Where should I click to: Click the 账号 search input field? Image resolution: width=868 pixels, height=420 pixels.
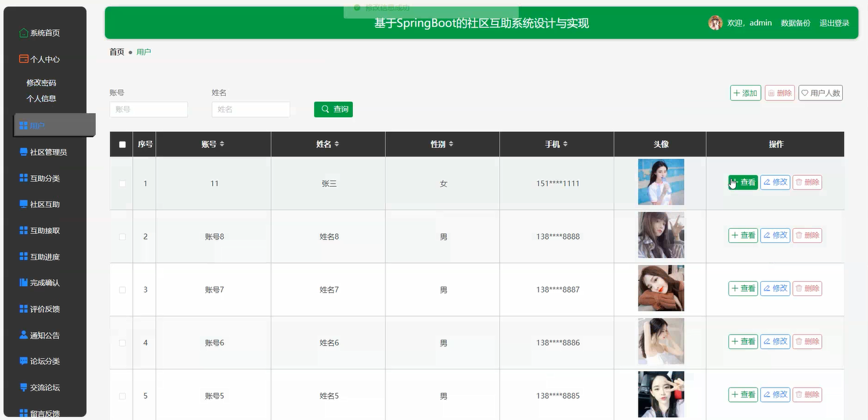(148, 110)
